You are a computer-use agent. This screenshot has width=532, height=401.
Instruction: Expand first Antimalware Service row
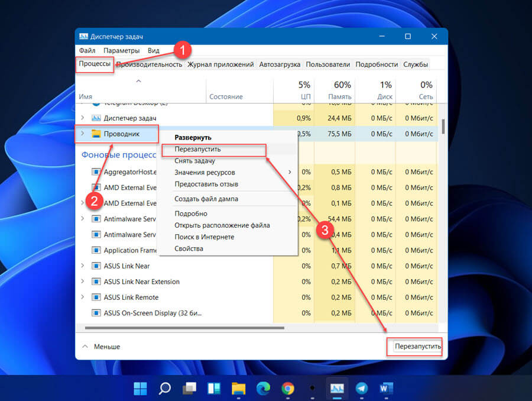click(x=82, y=219)
